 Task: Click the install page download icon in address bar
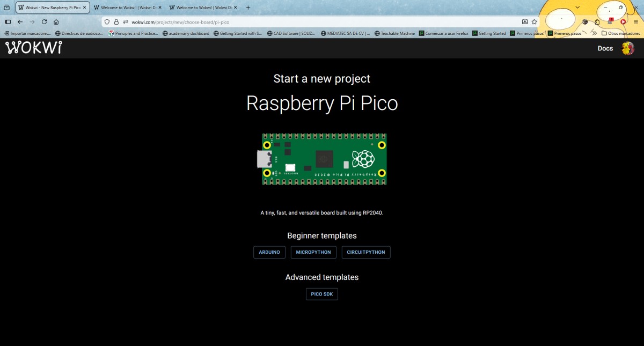[525, 22]
